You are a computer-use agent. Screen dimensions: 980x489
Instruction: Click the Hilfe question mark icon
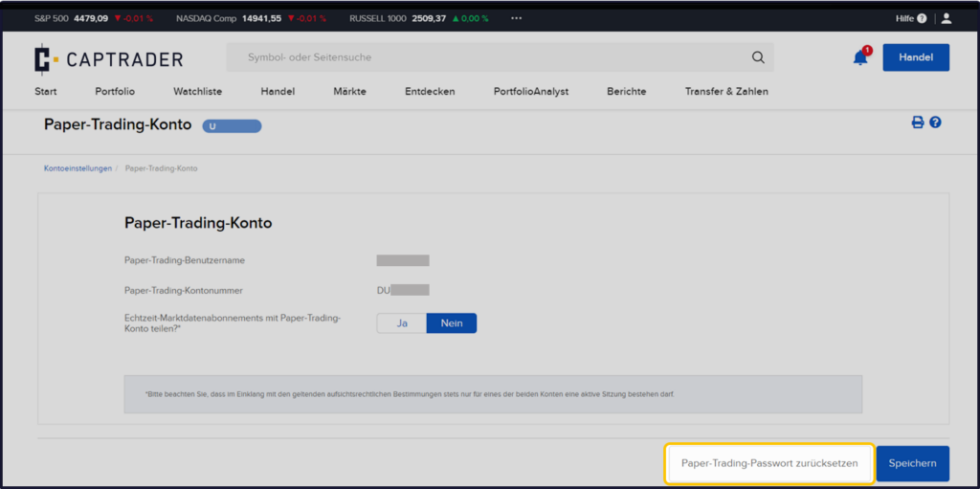point(922,19)
